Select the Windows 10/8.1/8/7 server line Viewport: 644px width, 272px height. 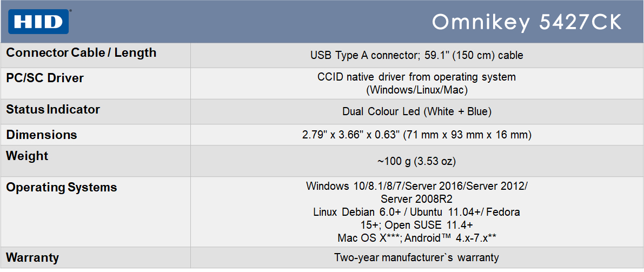pos(417,185)
